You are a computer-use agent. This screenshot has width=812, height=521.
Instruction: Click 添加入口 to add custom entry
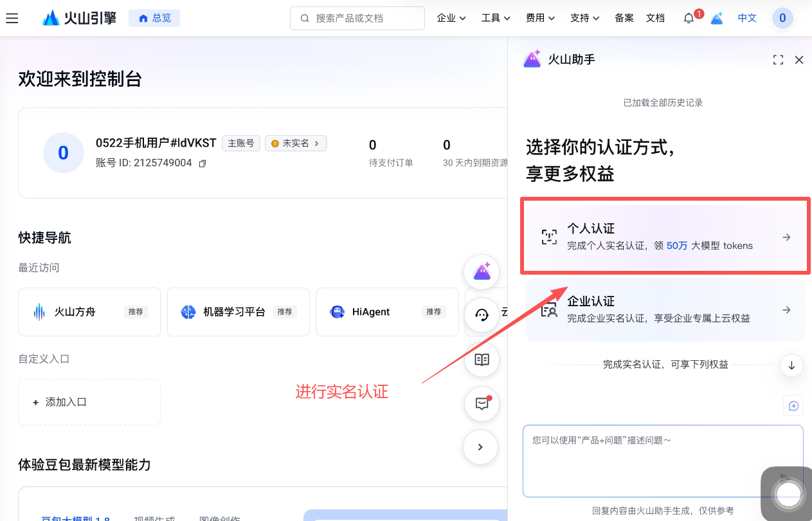[89, 402]
